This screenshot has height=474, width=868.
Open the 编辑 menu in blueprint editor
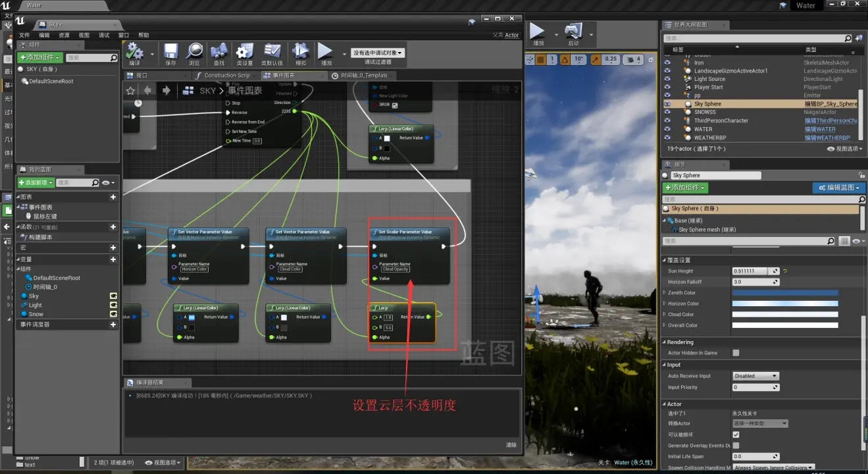point(44,36)
